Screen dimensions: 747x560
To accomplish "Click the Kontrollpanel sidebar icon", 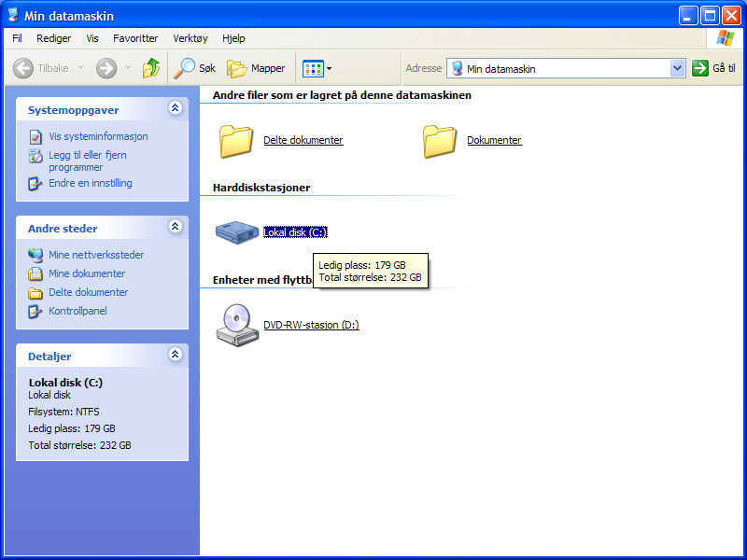I will click(x=35, y=312).
